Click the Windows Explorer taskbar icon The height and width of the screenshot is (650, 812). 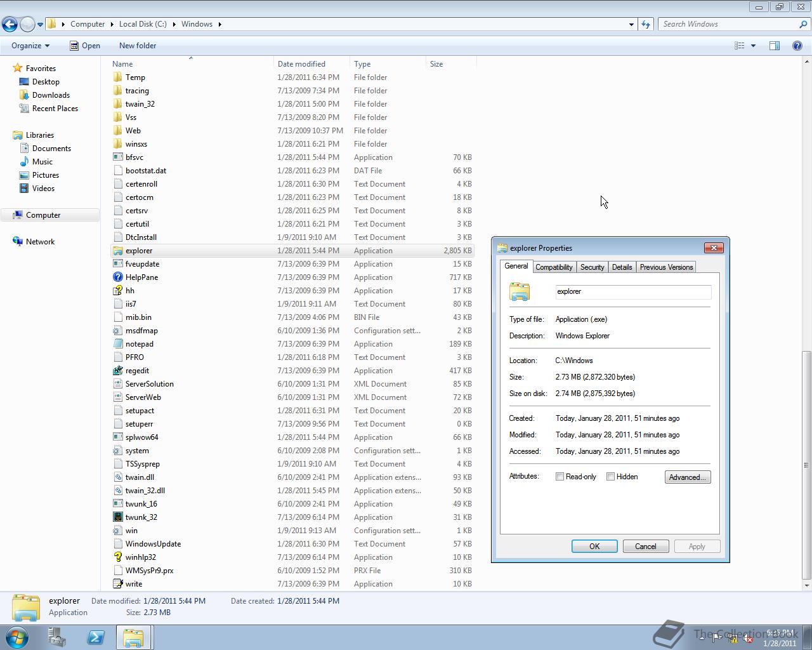click(133, 637)
